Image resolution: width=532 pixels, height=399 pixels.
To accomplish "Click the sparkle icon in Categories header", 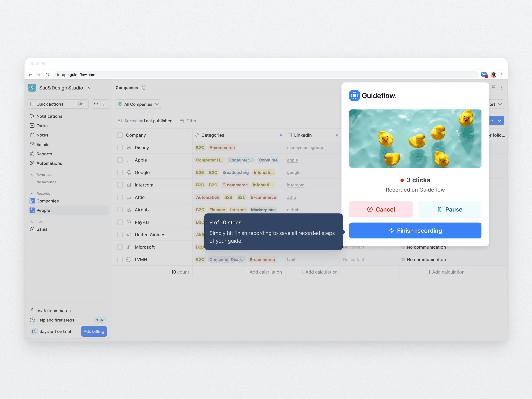I will pyautogui.click(x=281, y=135).
